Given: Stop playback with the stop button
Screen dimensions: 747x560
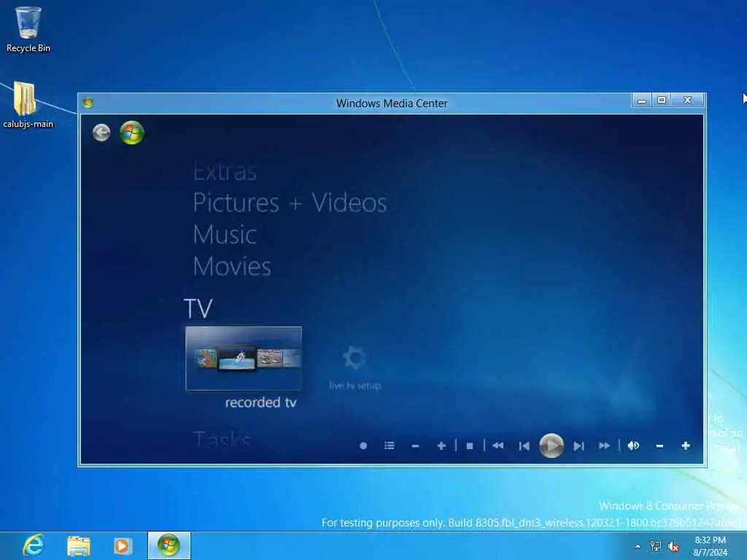Looking at the screenshot, I should (470, 446).
